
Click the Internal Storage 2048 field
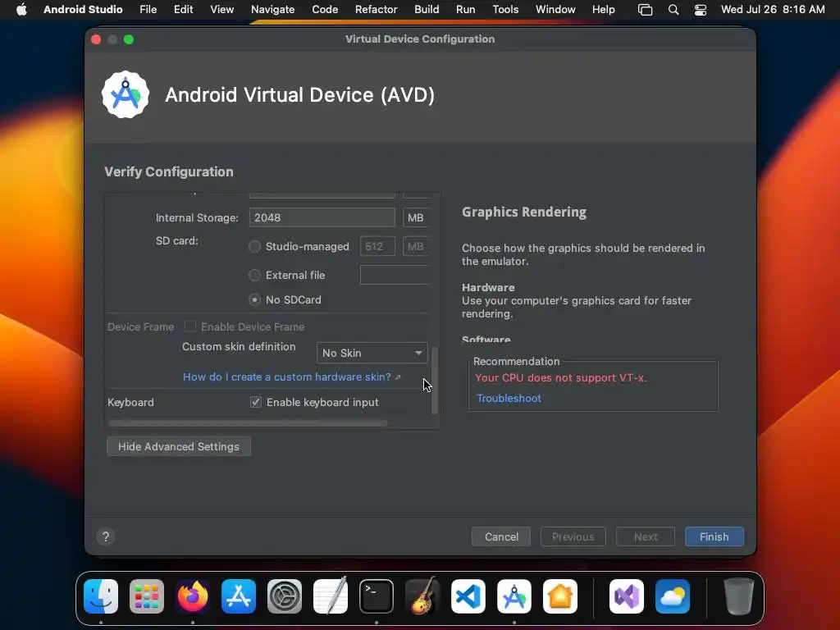[x=322, y=217]
